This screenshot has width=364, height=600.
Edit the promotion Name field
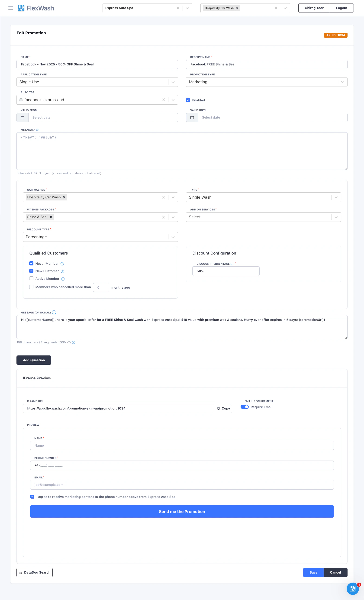coord(97,64)
